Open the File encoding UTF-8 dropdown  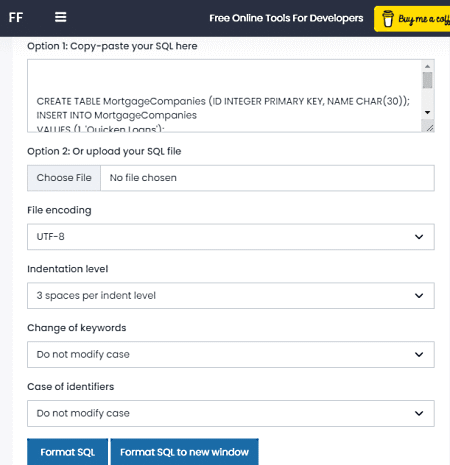coord(231,237)
